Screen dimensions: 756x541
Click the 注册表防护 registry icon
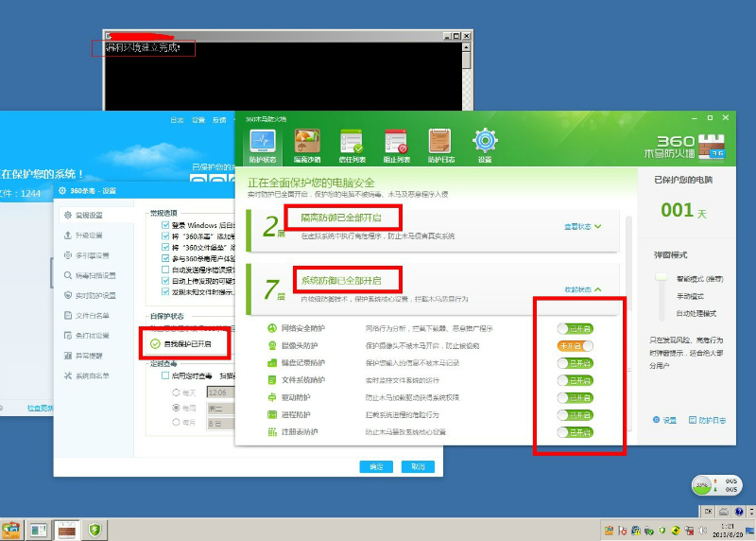pos(272,432)
